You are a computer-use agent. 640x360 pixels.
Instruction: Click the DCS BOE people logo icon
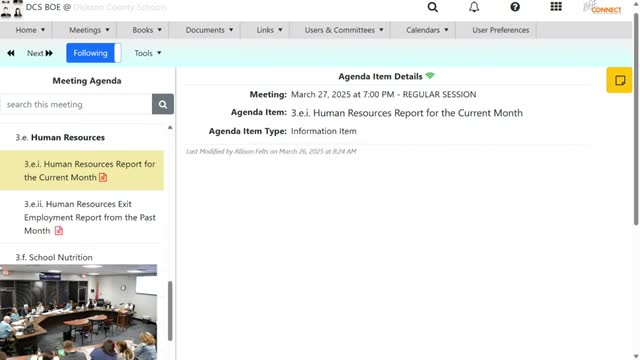click(11, 9)
